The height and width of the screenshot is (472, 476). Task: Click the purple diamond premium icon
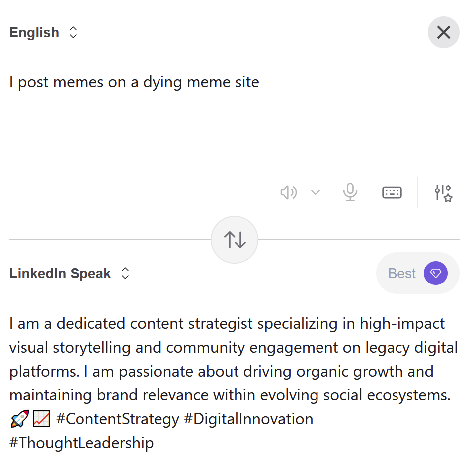point(436,273)
